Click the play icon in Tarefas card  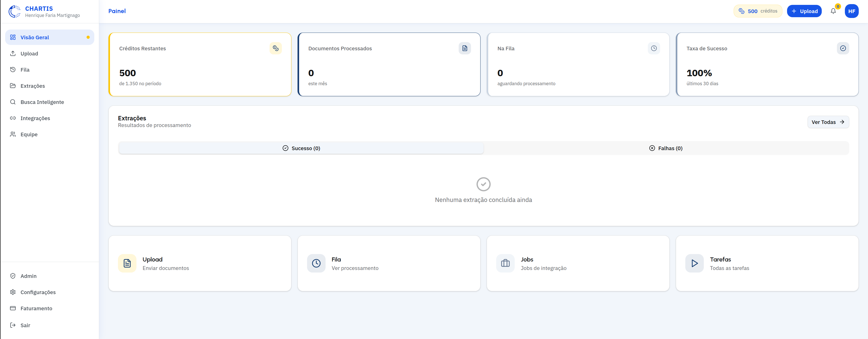[694, 263]
